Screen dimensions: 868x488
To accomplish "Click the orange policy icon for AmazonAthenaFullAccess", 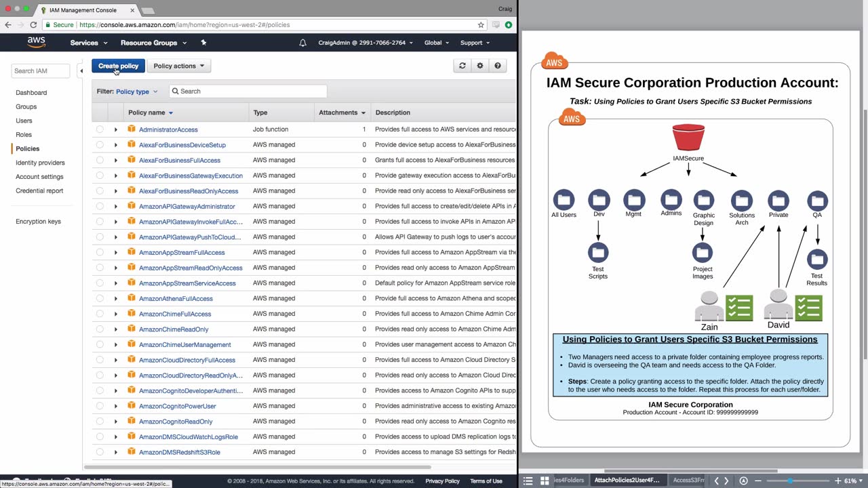I will (x=132, y=298).
